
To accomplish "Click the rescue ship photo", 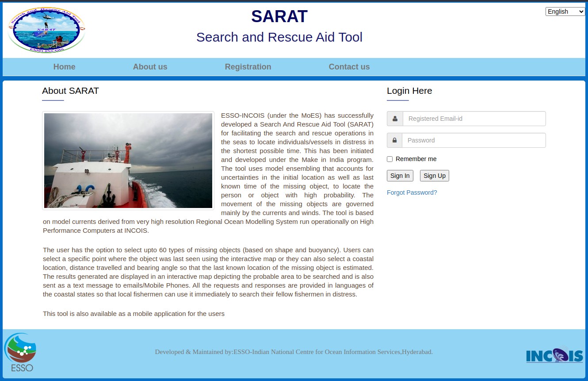I will point(128,160).
